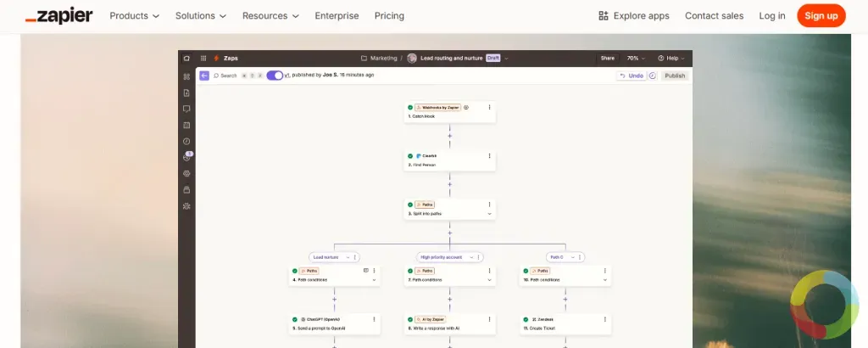The width and height of the screenshot is (868, 348).
Task: Open the three-dot menu on Catch Hook step
Action: point(489,108)
